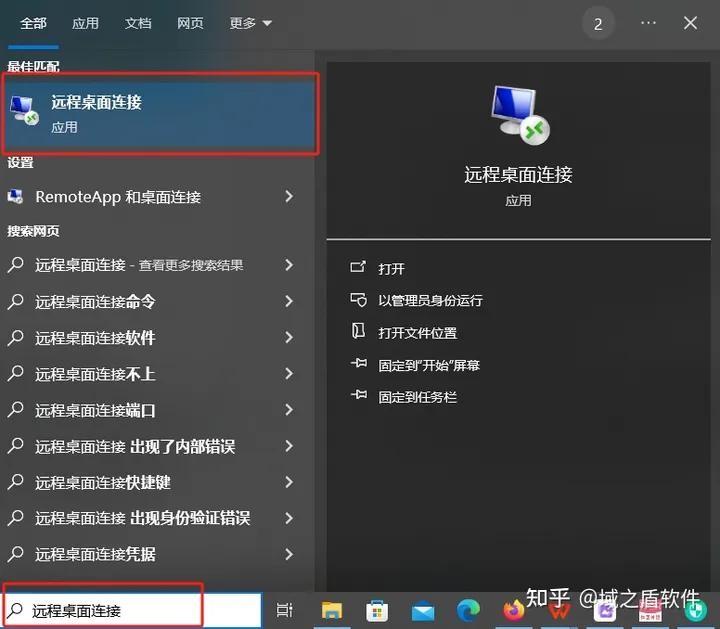This screenshot has height=629, width=720.
Task: Click 打开 to launch Remote Desktop
Action: click(x=391, y=268)
